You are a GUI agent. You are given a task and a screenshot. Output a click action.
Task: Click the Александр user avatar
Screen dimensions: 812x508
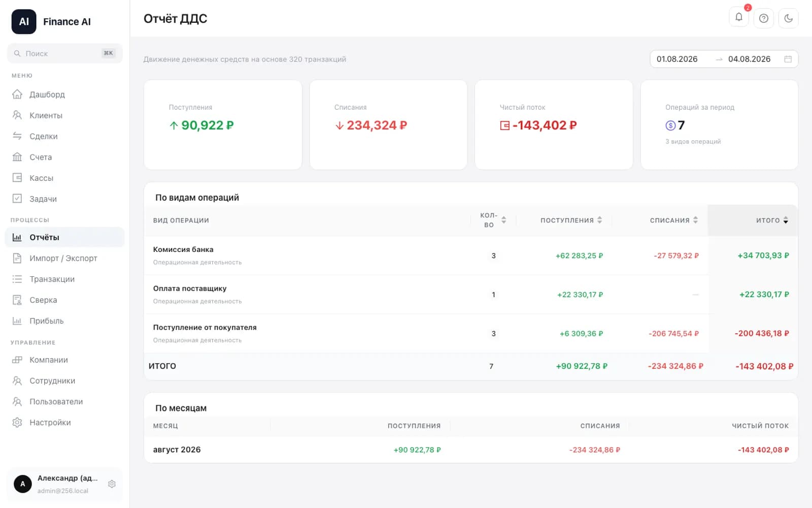pos(22,484)
